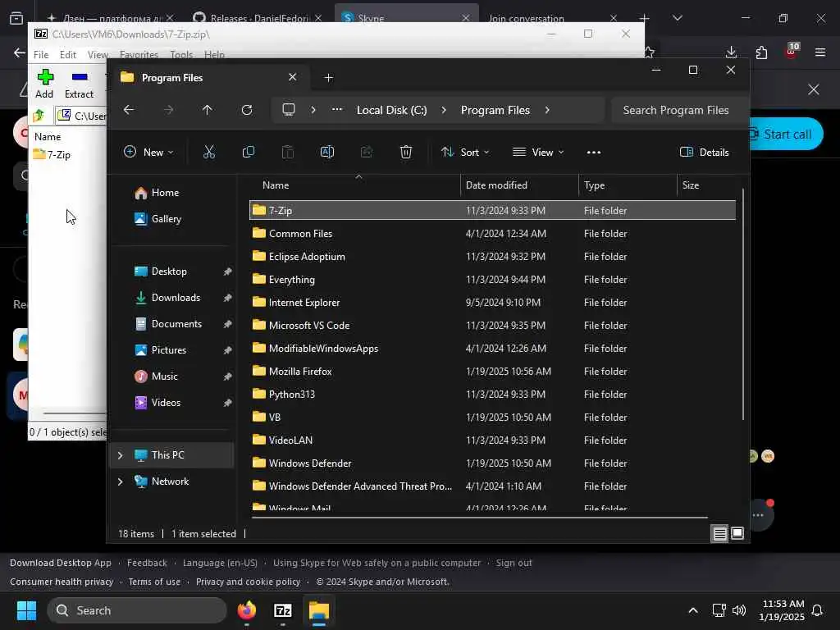Open 7-Zip from the taskbar
This screenshot has width=840, height=630.
coord(282,610)
